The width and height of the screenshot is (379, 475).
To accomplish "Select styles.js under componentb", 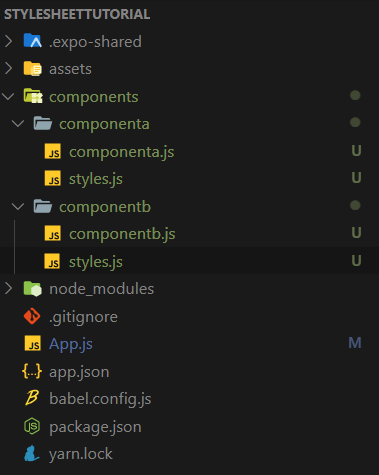I will [x=189, y=261].
